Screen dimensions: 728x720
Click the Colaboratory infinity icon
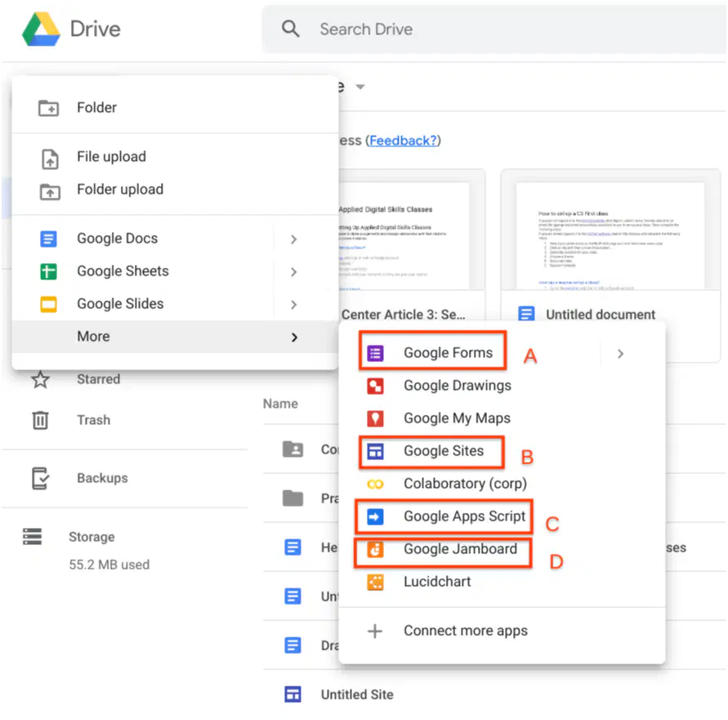point(375,485)
